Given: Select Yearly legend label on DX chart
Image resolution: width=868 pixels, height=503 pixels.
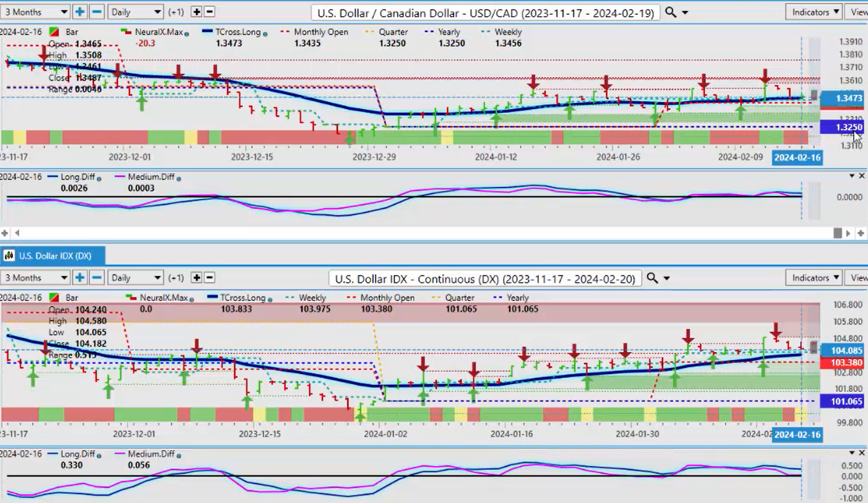Looking at the screenshot, I should [518, 297].
